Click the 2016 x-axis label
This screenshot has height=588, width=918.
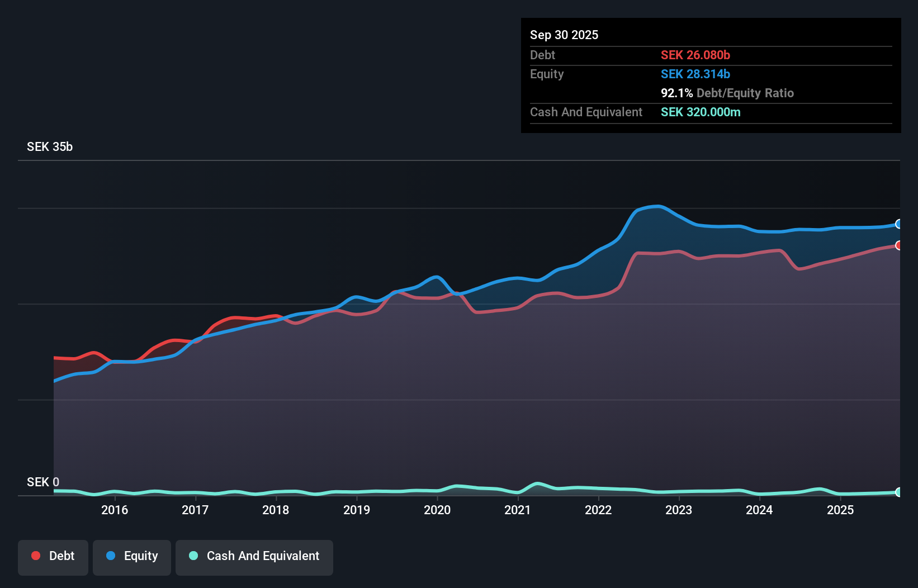coord(115,510)
